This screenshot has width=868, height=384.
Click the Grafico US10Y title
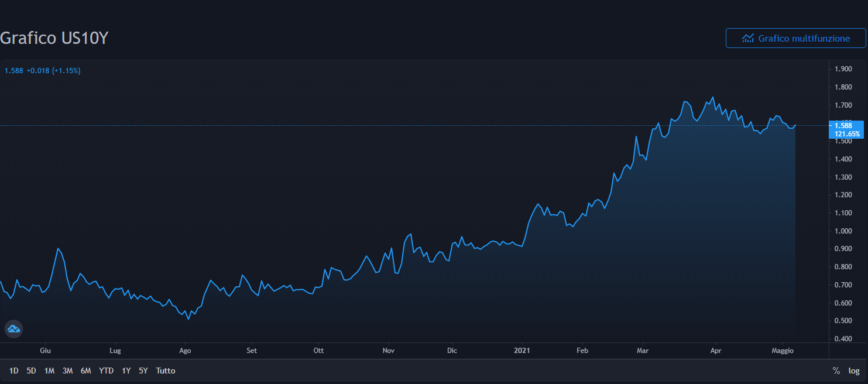coord(54,38)
